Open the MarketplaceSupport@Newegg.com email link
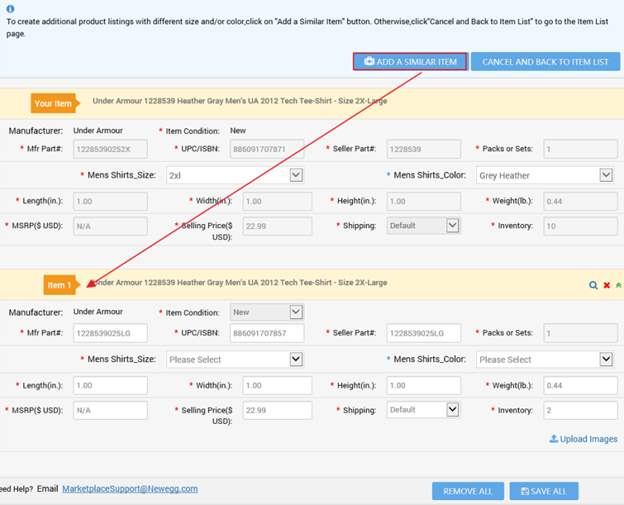This screenshot has height=505, width=624. 130,489
